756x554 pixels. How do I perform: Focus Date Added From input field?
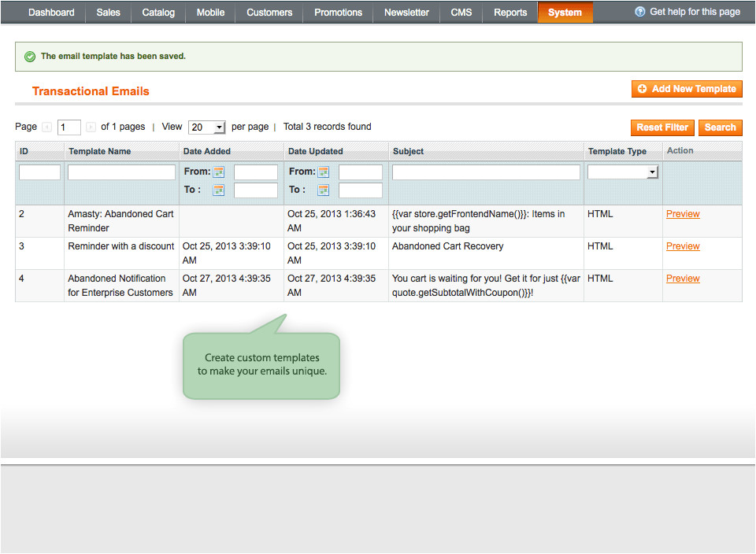[255, 172]
